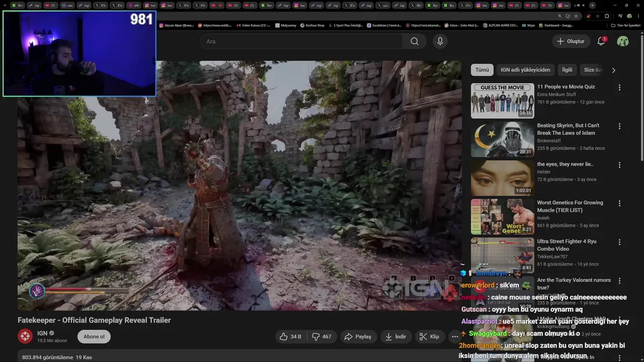Image resolution: width=644 pixels, height=362 pixels.
Task: Click the IGN channel name
Action: (42, 333)
